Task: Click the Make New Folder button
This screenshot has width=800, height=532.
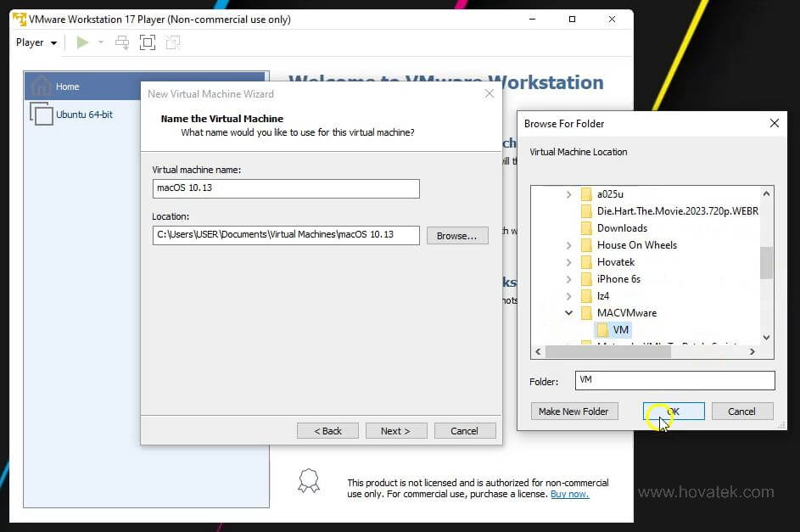Action: tap(573, 411)
